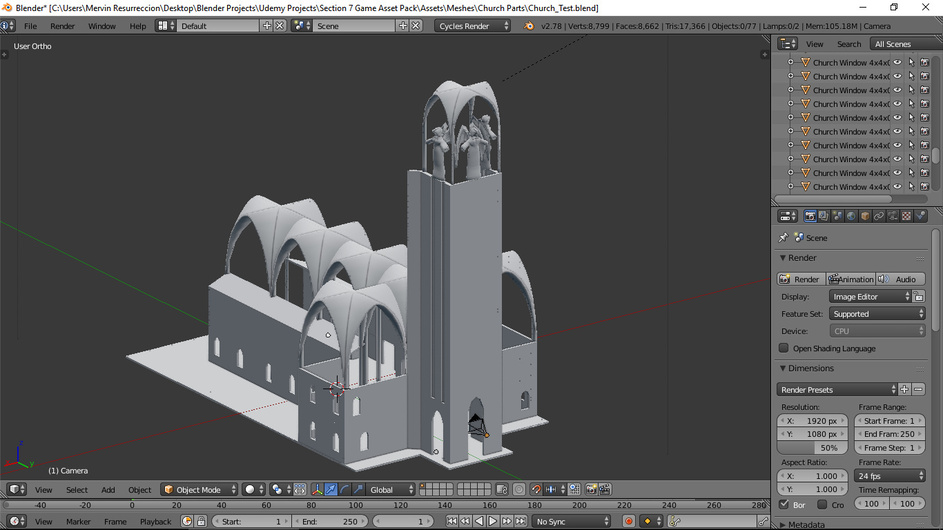The height and width of the screenshot is (530, 943).
Task: Toggle the 3D manipulator widget icon
Action: pos(317,490)
